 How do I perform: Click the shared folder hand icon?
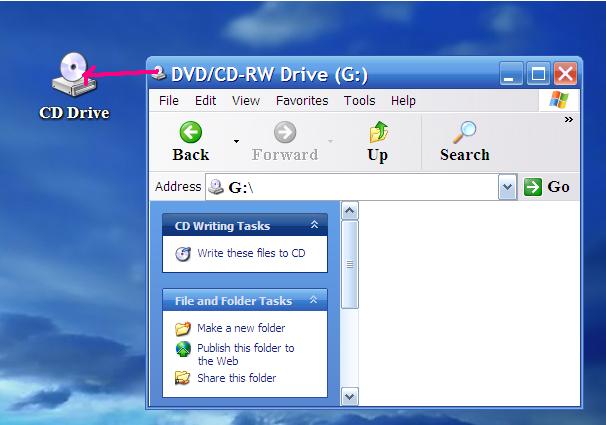pos(182,378)
